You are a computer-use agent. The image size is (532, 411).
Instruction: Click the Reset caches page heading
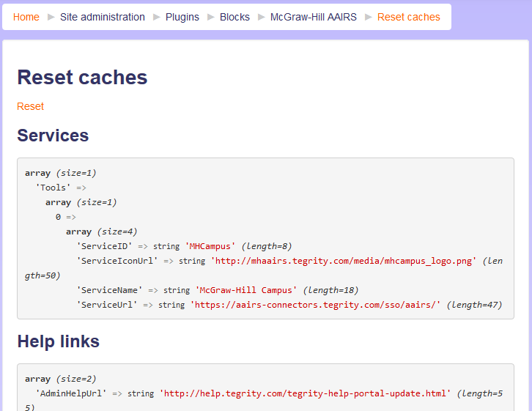coord(82,78)
